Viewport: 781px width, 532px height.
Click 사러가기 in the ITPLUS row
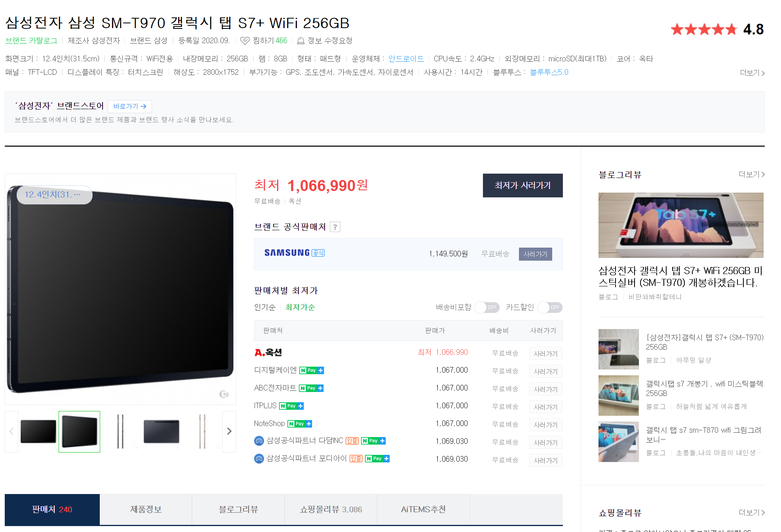545,407
